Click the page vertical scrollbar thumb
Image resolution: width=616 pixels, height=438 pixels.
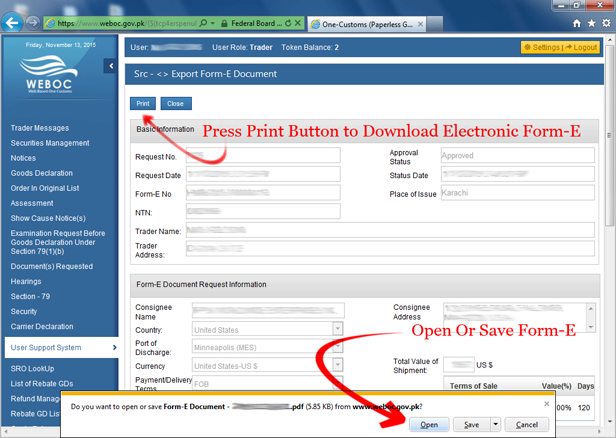[610, 136]
